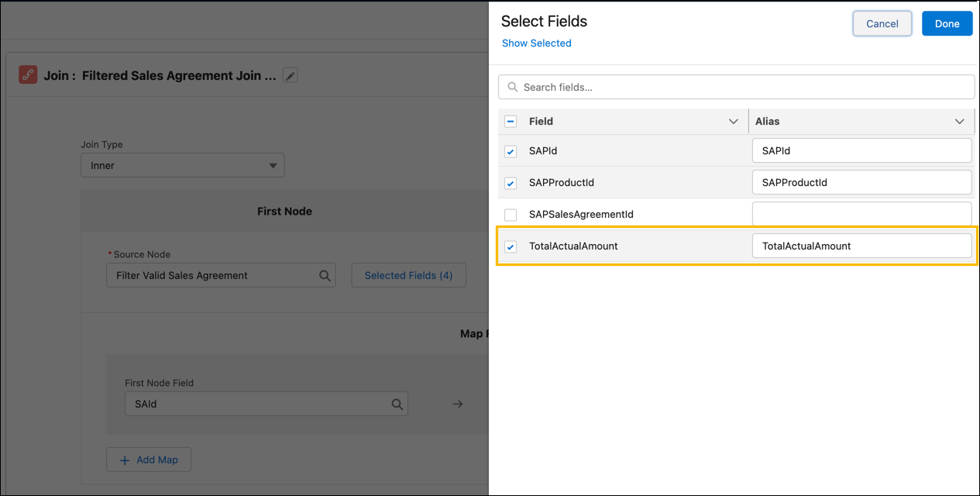
Task: Enable the SAPSalesAgreementId checkbox
Action: coord(510,215)
